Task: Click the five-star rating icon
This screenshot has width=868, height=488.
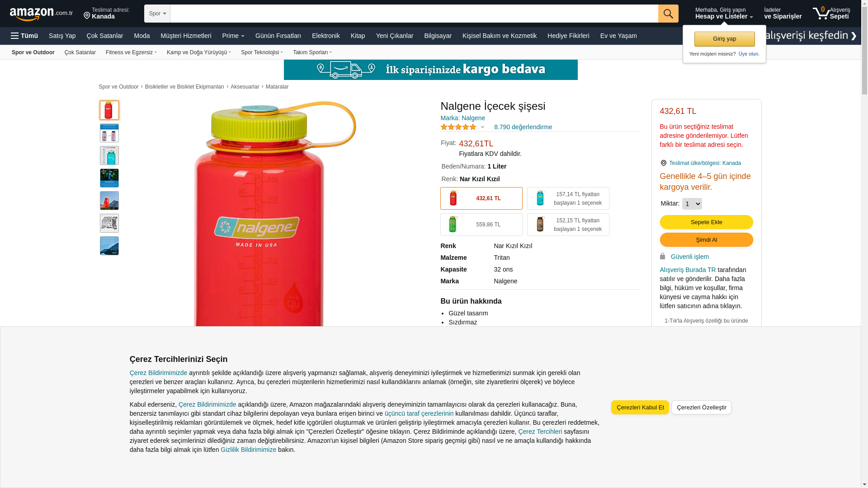Action: (x=458, y=127)
